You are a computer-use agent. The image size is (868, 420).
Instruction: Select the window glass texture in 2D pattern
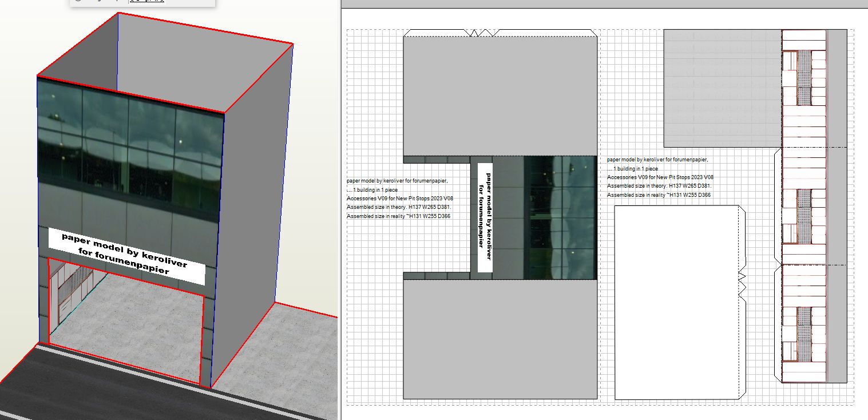[x=561, y=217]
